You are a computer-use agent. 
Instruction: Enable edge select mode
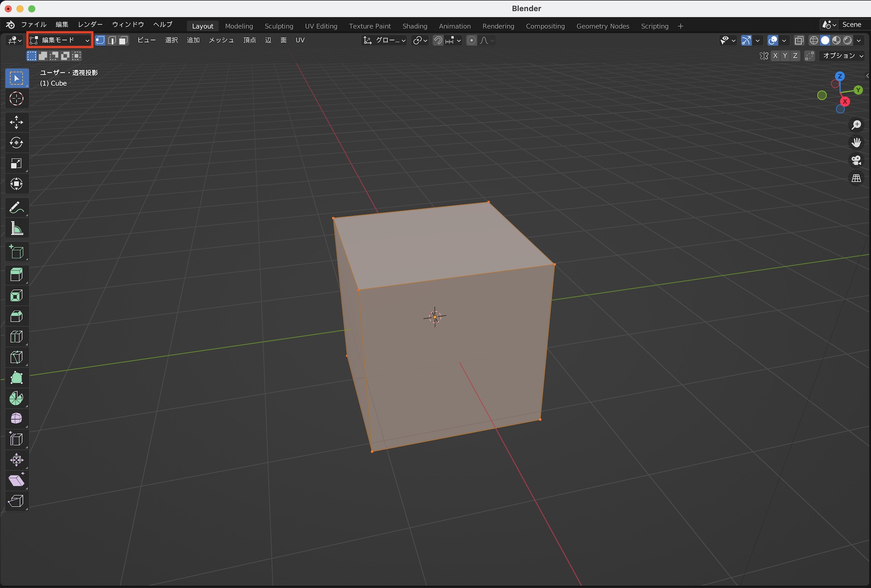point(112,40)
